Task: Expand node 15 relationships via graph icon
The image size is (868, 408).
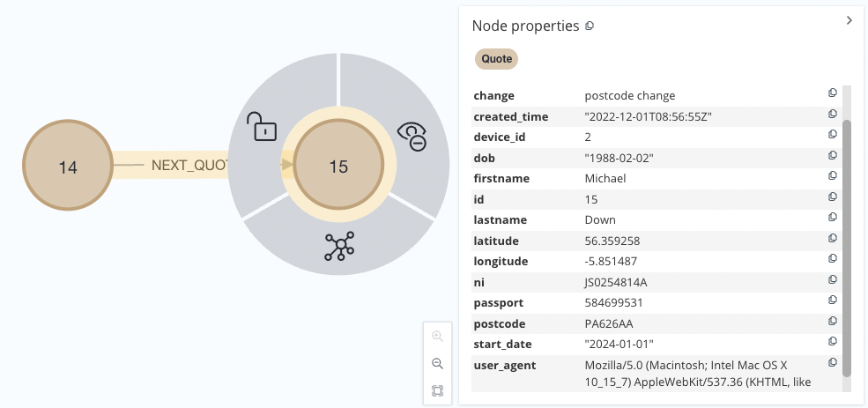Action: pos(339,246)
